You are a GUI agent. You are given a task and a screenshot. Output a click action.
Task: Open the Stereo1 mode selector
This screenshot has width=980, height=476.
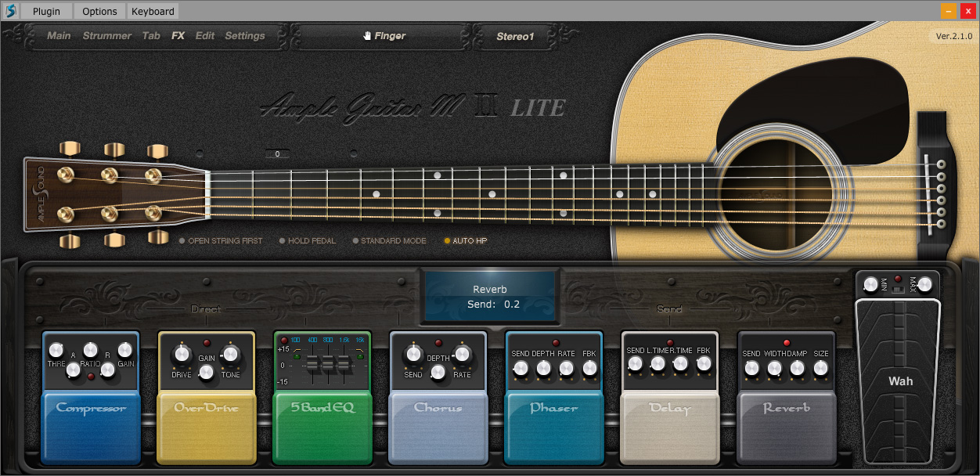515,36
